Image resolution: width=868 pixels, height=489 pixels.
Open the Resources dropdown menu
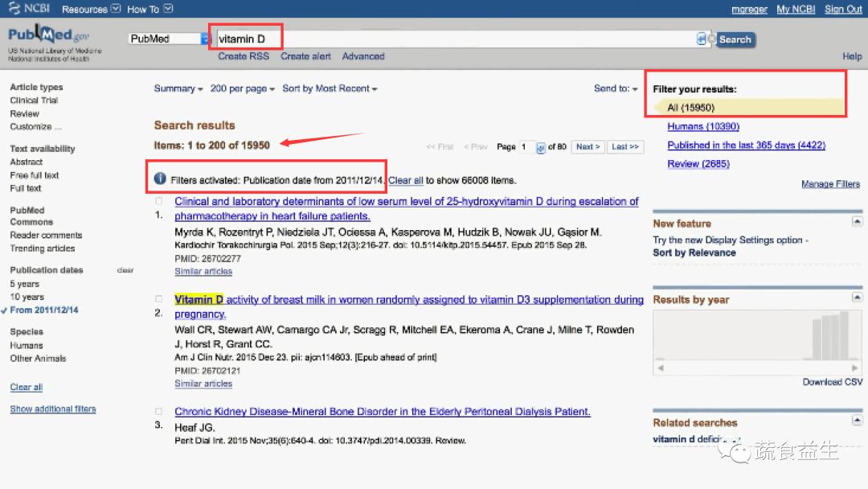point(91,9)
